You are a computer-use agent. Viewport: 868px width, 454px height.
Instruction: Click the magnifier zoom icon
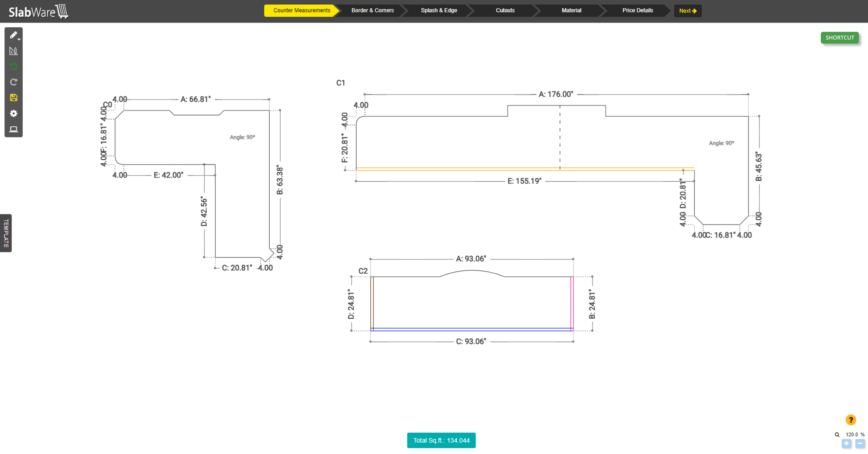(x=837, y=435)
